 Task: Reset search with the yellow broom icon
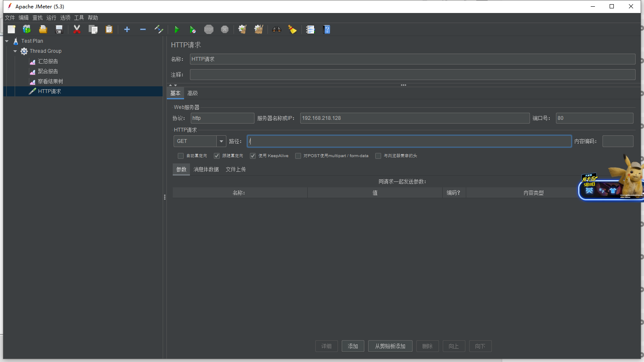[x=292, y=29]
